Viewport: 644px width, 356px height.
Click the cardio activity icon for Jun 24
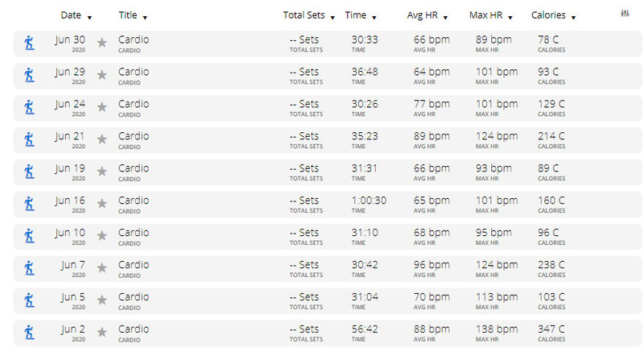(29, 107)
